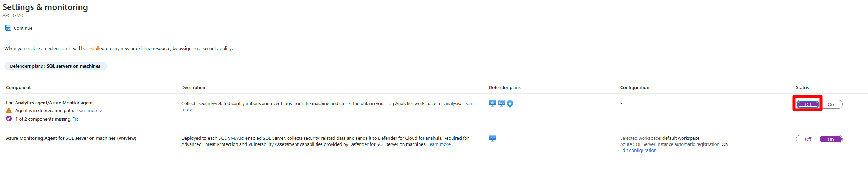
Task: Set Log Analytics agent status to Off
Action: coord(808,104)
